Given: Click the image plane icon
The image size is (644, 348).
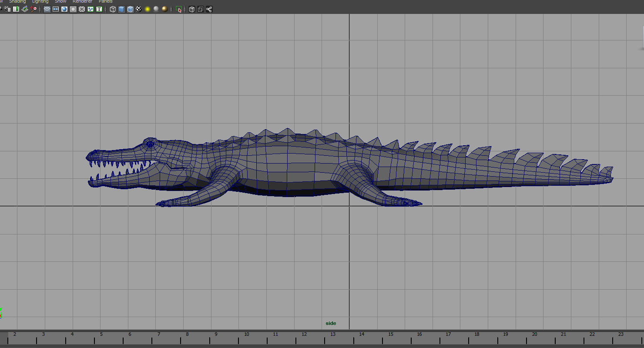Looking at the screenshot, I should click(25, 9).
